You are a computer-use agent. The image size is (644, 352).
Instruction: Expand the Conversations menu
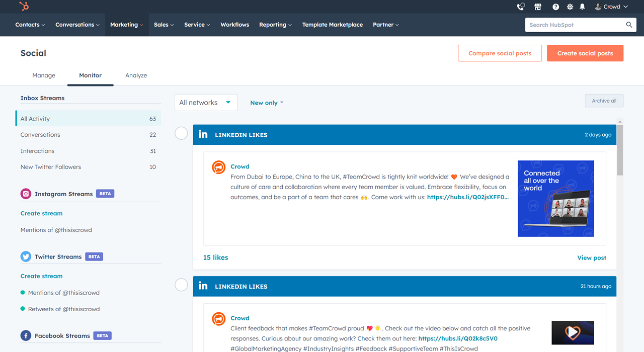(x=77, y=25)
